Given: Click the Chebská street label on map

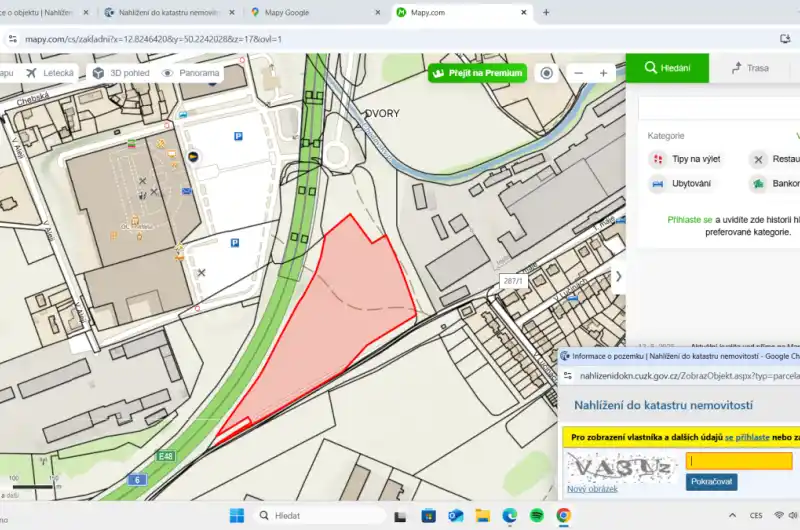Looking at the screenshot, I should pos(33,99).
